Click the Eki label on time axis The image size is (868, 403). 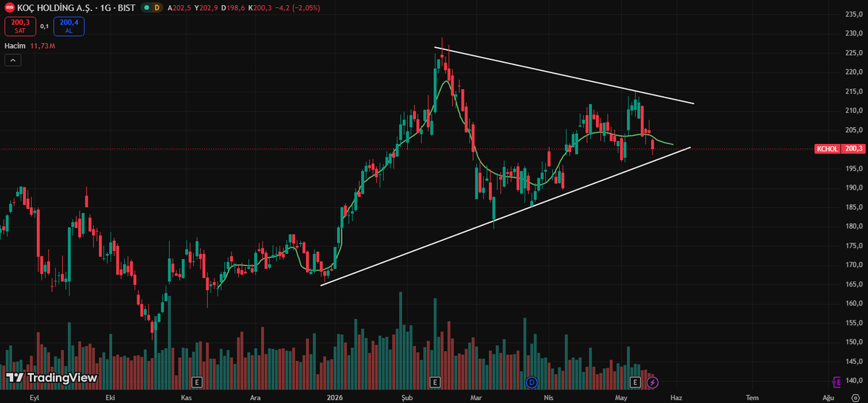click(111, 397)
